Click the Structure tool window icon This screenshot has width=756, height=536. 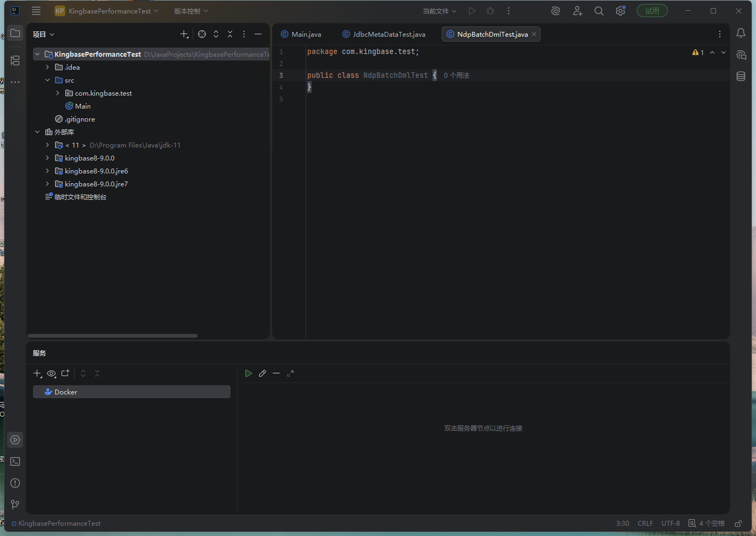tap(15, 61)
